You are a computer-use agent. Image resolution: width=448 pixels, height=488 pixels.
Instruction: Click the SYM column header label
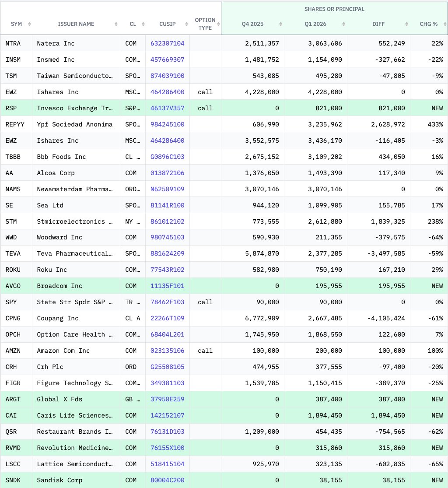17,24
